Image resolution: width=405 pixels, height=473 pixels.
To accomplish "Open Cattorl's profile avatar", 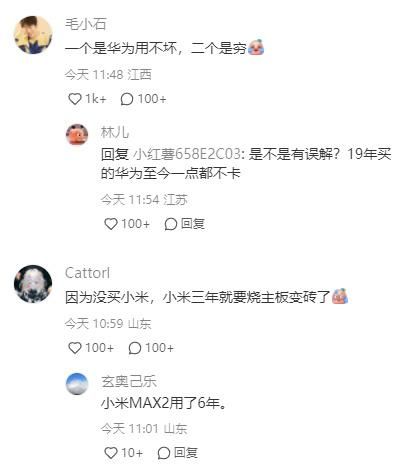I will point(33,284).
